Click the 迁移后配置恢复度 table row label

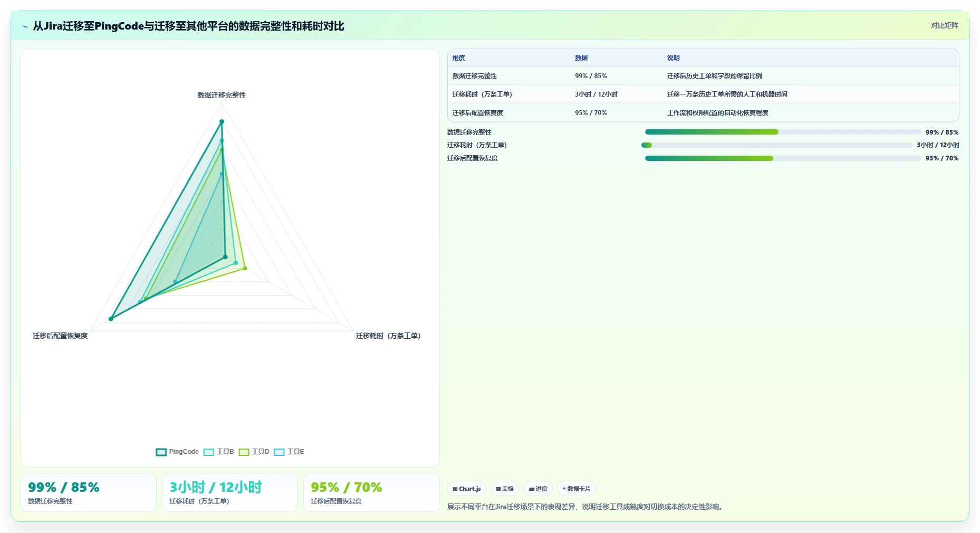coord(477,113)
